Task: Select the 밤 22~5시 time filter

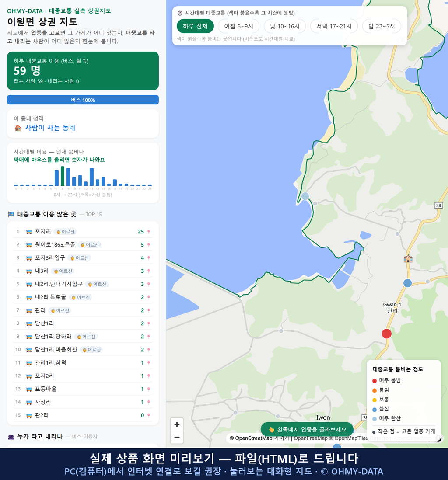Action: point(381,26)
